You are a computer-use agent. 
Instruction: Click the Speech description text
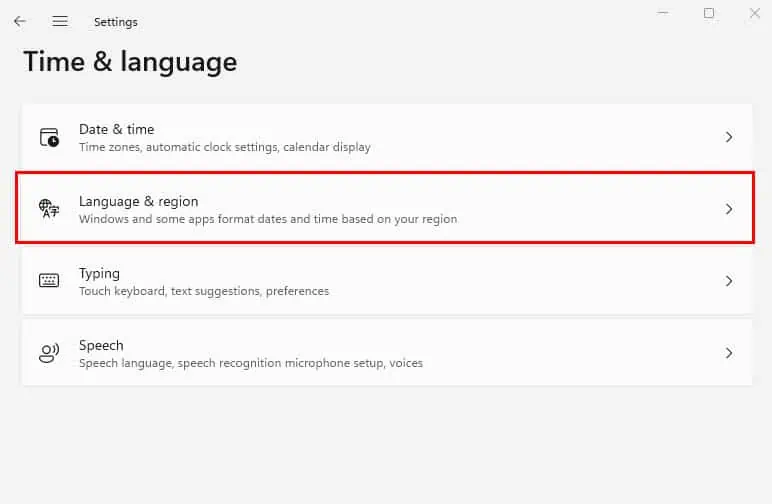pos(250,363)
